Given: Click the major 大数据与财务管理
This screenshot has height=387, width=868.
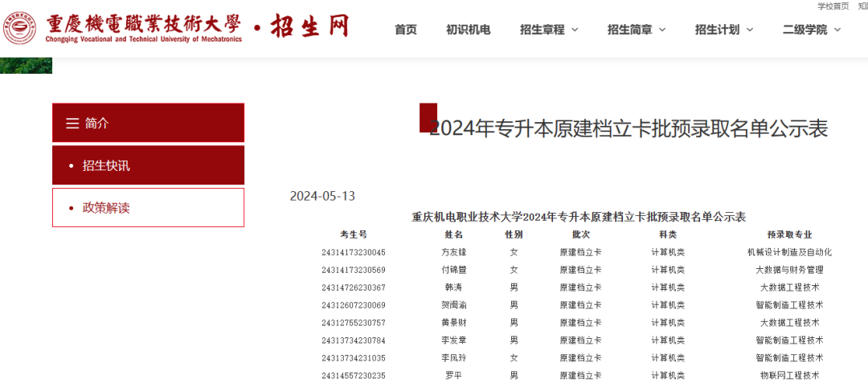Looking at the screenshot, I should click(x=789, y=271).
